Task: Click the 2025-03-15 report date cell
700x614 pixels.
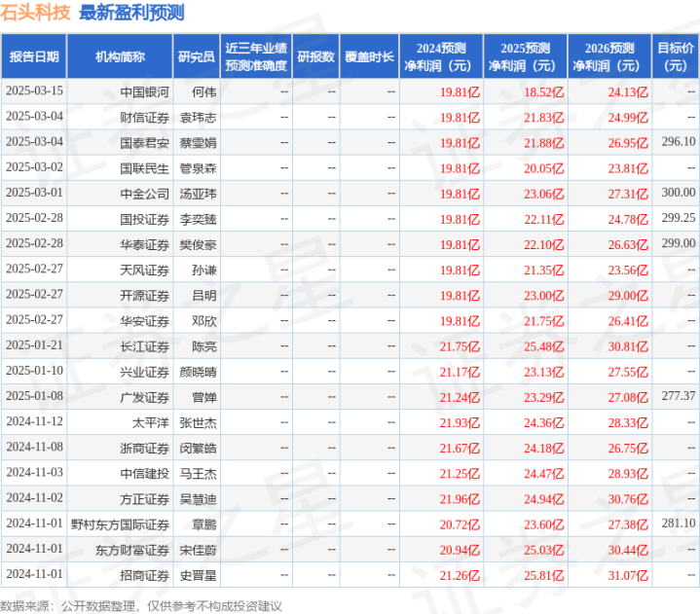Action: pos(34,90)
